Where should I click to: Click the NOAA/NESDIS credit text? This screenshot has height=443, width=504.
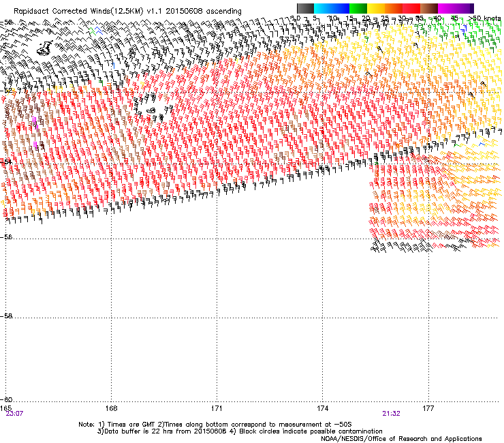point(401,439)
